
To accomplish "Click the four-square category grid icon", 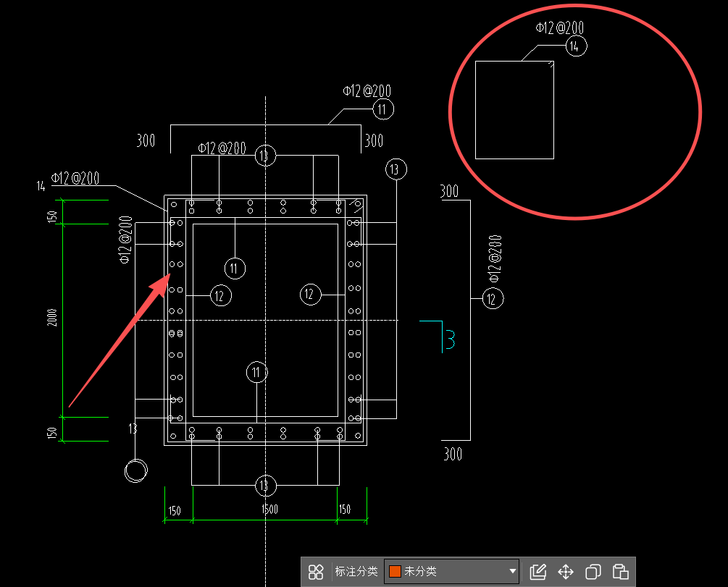I will coord(316,572).
